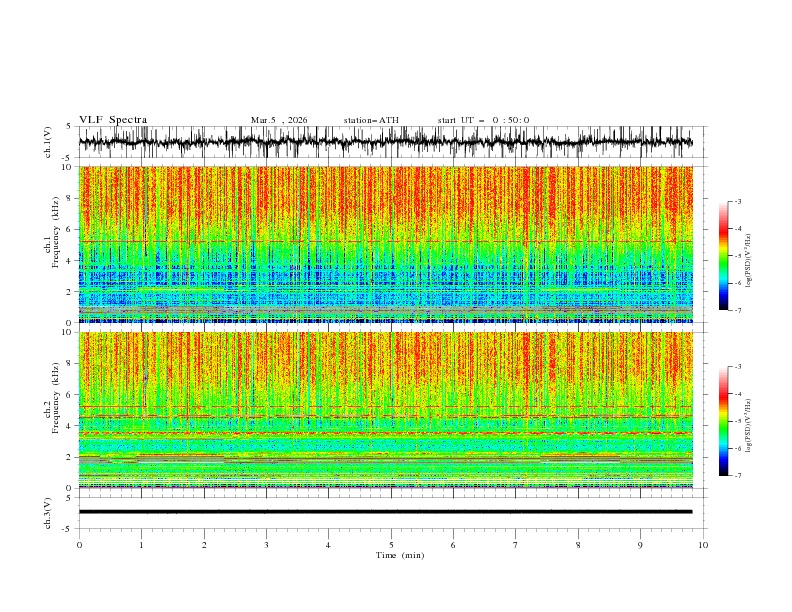792x612 pixels.
Task: Click the ch.1 colorbar 'log(PSD)(V²/Hz)' label
Action: (749, 261)
